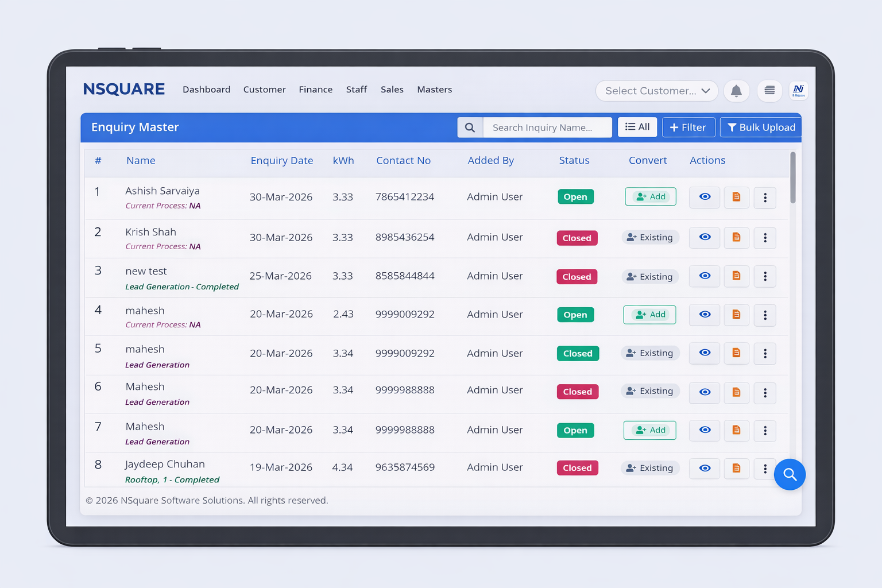Image resolution: width=882 pixels, height=588 pixels.
Task: Click the floating search icon at bottom right
Action: [x=790, y=474]
